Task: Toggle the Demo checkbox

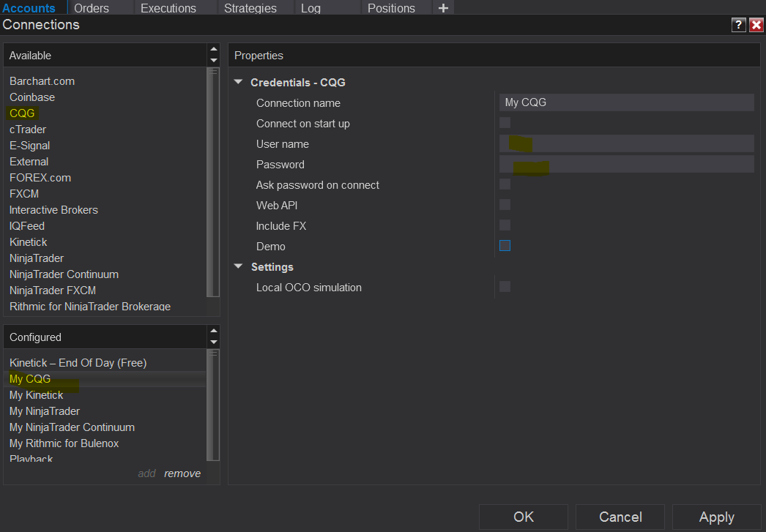Action: [505, 246]
